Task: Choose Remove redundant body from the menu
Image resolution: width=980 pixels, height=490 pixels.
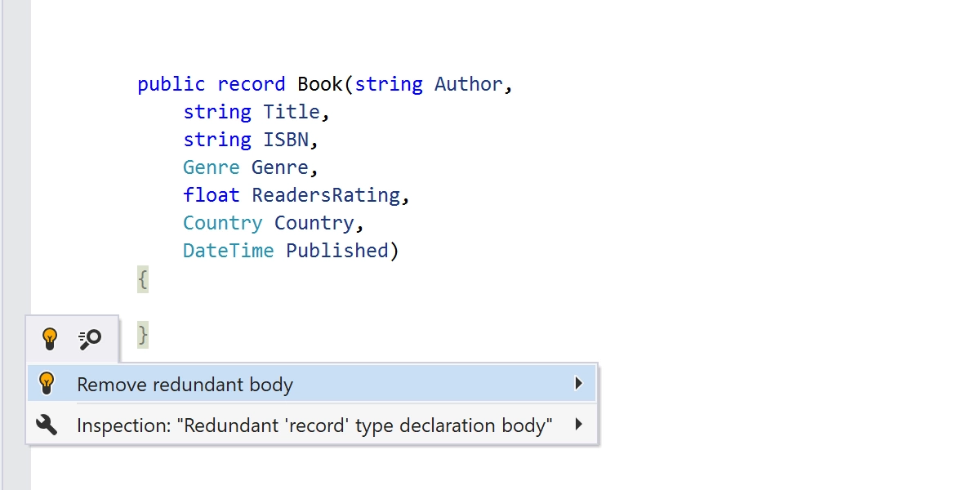Action: (312, 384)
